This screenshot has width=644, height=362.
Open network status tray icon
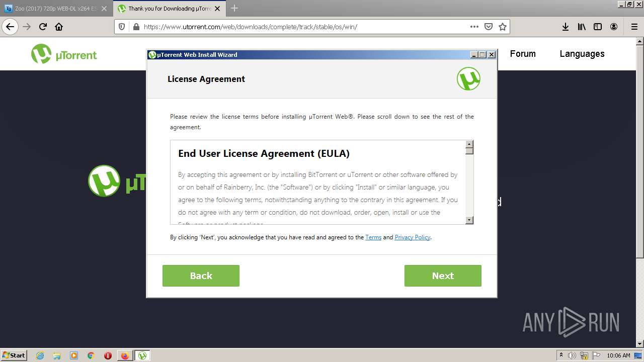coord(585,355)
